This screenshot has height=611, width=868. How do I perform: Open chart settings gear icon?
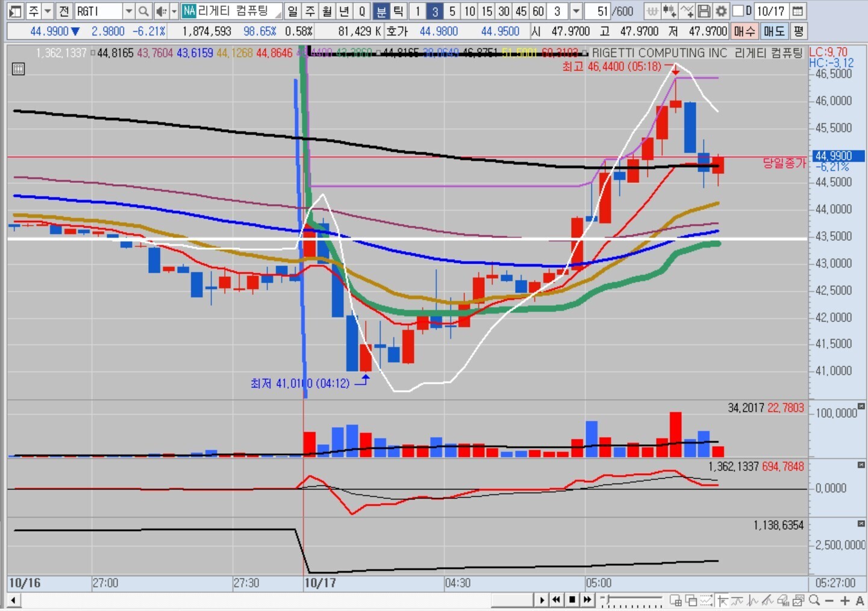pos(720,11)
